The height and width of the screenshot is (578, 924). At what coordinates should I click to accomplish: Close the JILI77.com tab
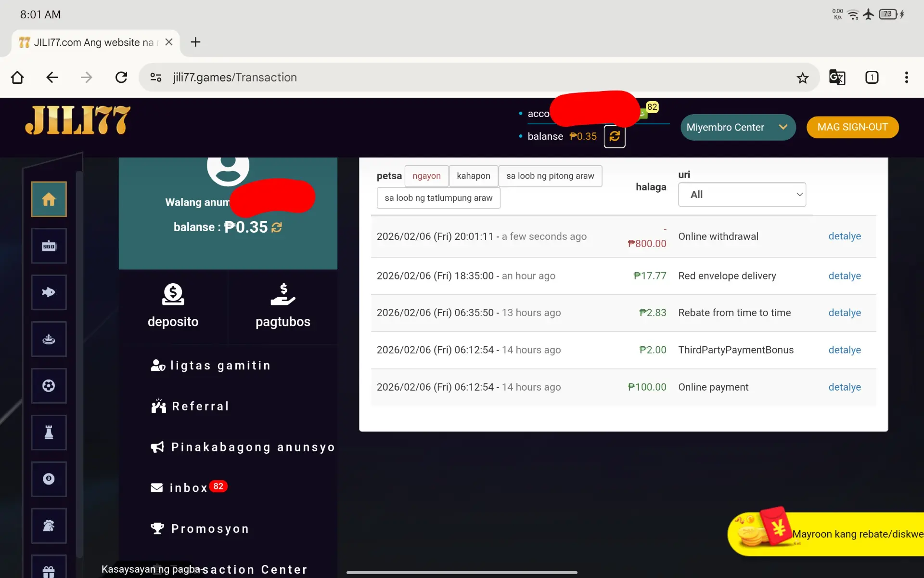169,42
